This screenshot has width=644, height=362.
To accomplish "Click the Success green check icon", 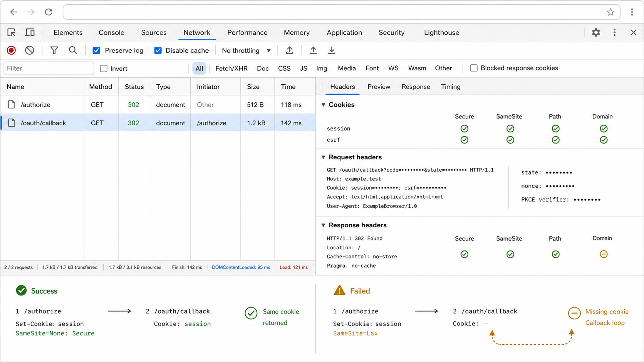I will point(21,291).
